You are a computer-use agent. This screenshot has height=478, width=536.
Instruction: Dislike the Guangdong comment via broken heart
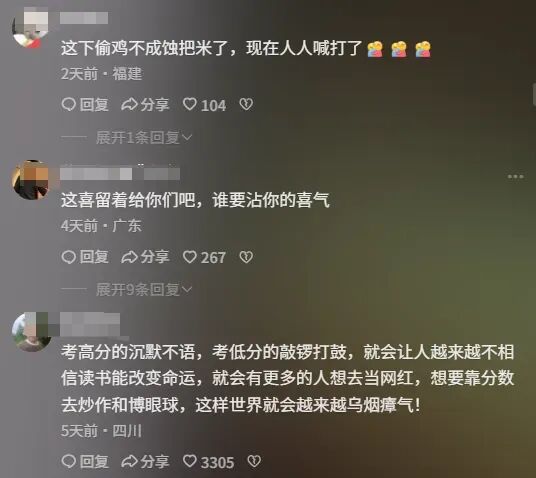(x=246, y=257)
